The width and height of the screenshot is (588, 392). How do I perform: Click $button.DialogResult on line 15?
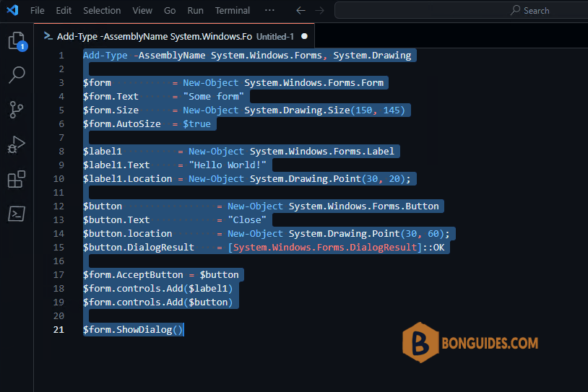click(139, 248)
